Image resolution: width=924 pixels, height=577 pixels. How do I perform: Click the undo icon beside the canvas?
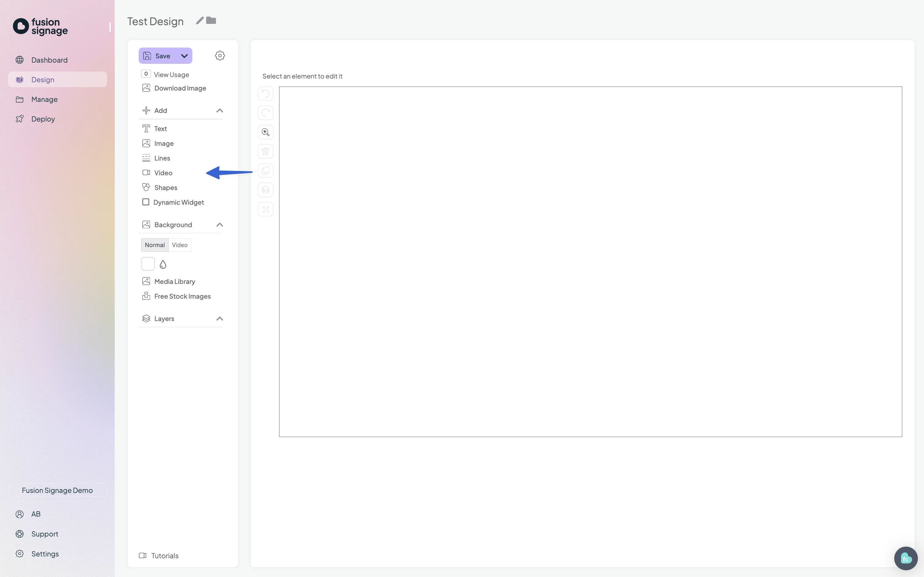pos(265,94)
